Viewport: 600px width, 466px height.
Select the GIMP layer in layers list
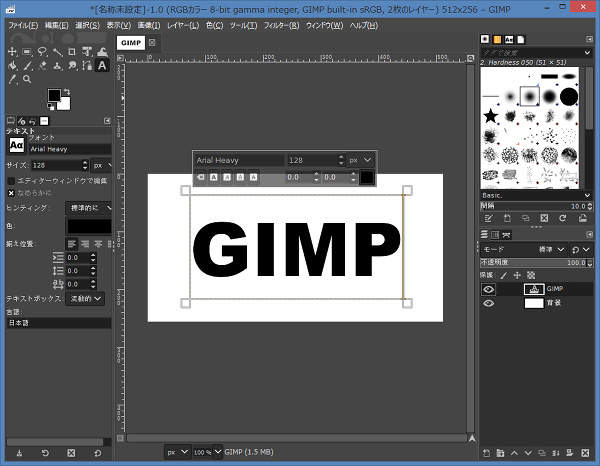tap(554, 288)
